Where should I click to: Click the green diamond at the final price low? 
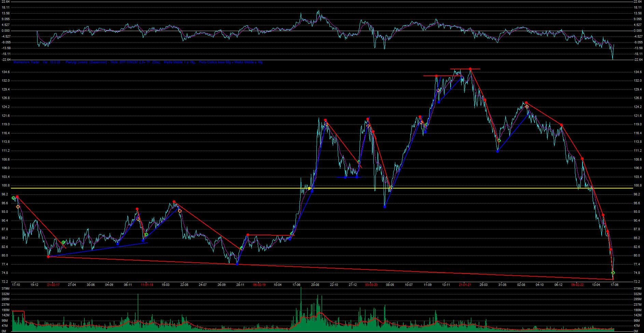point(613,273)
